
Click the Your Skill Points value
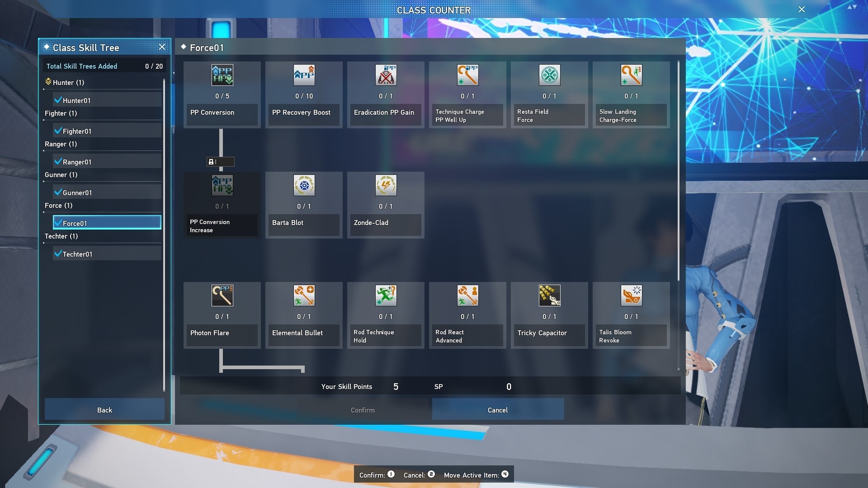tap(396, 387)
